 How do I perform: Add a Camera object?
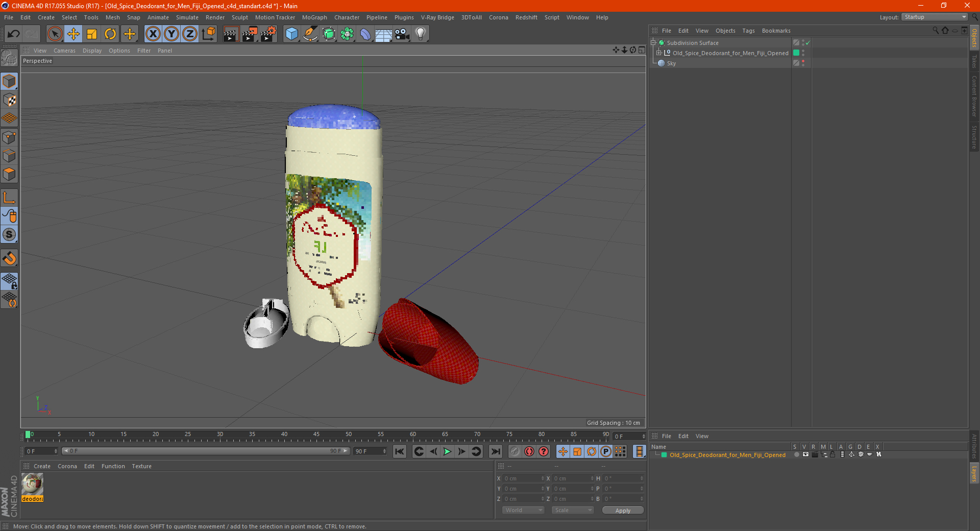tap(402, 34)
